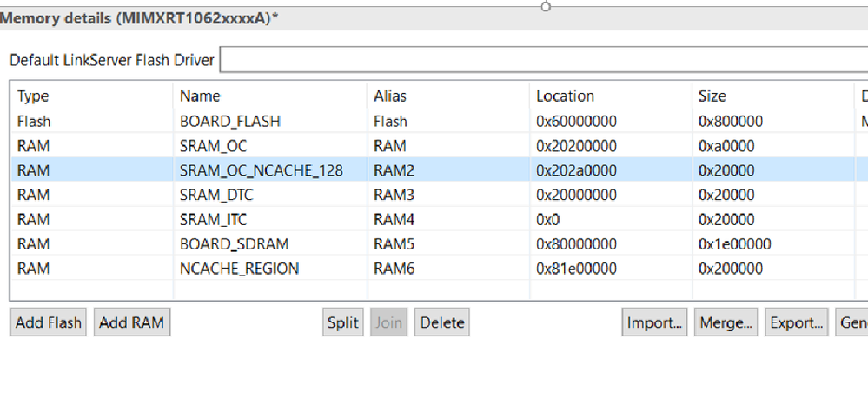The width and height of the screenshot is (868, 412).
Task: Delete the selected memory row
Action: click(x=441, y=322)
